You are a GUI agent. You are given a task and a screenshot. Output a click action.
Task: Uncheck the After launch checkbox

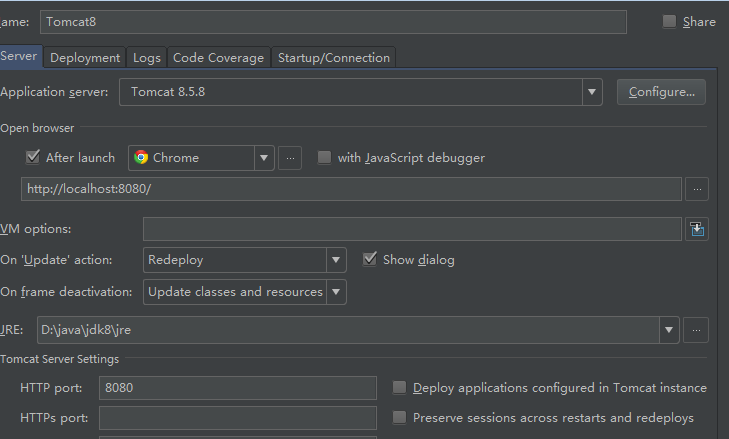coord(33,157)
